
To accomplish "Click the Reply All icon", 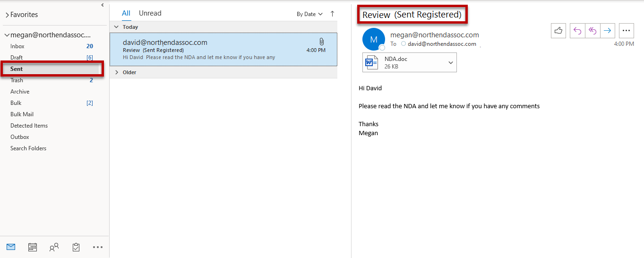I will 592,31.
